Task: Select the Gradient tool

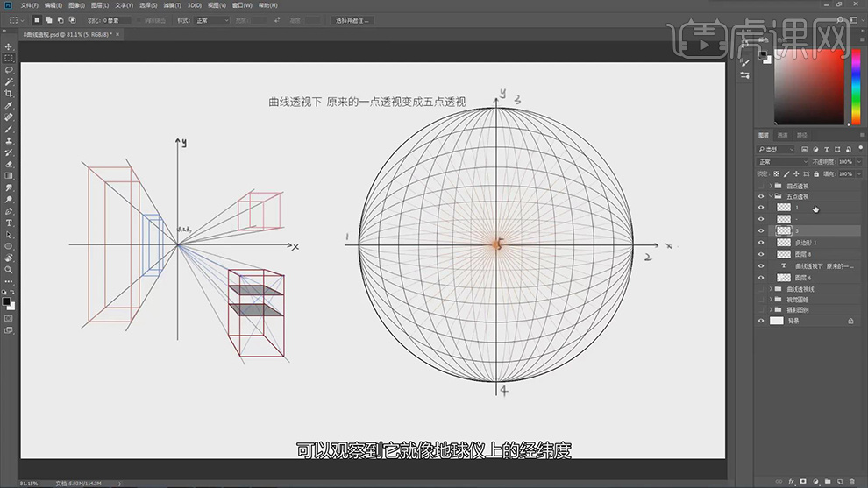Action: pyautogui.click(x=8, y=176)
